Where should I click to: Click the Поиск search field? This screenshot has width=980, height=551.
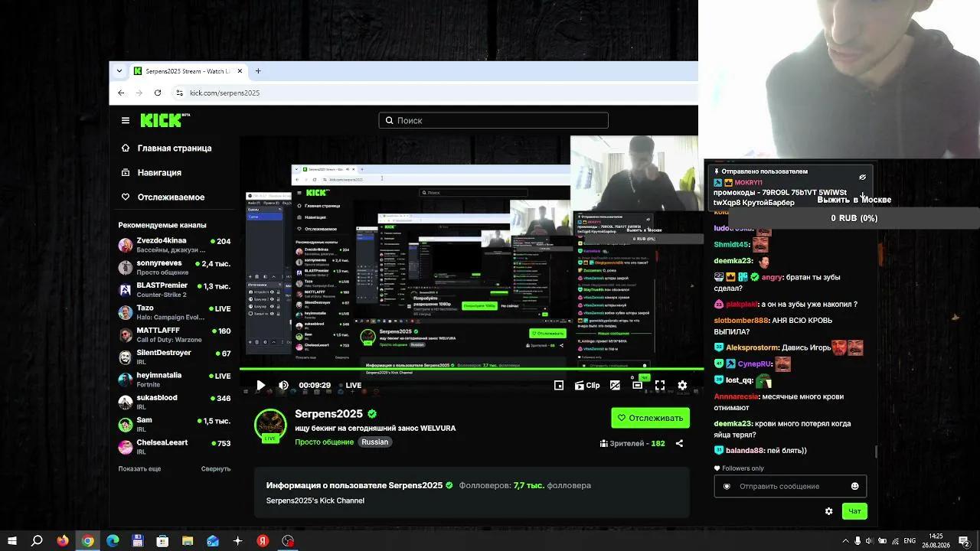(493, 120)
